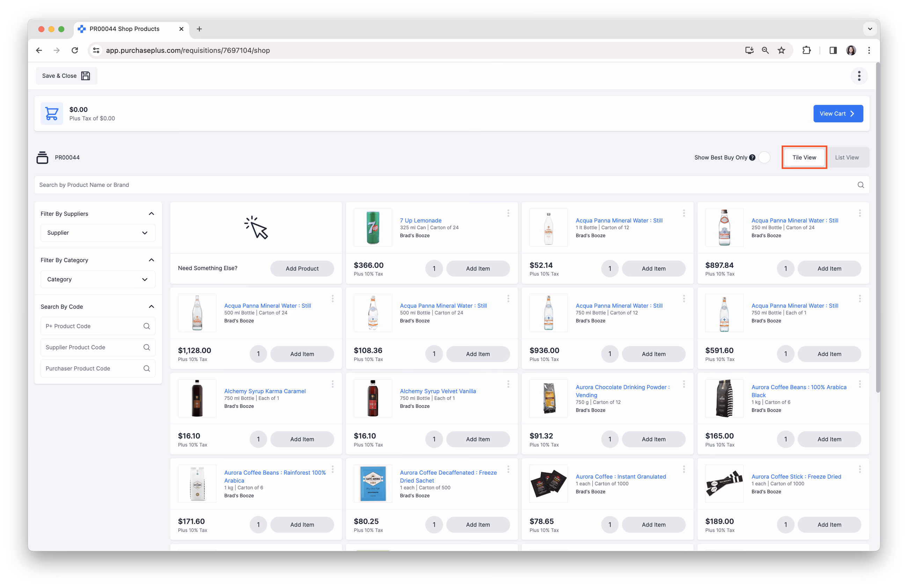This screenshot has height=588, width=908.
Task: Bookmark this page with the star icon
Action: pos(781,50)
